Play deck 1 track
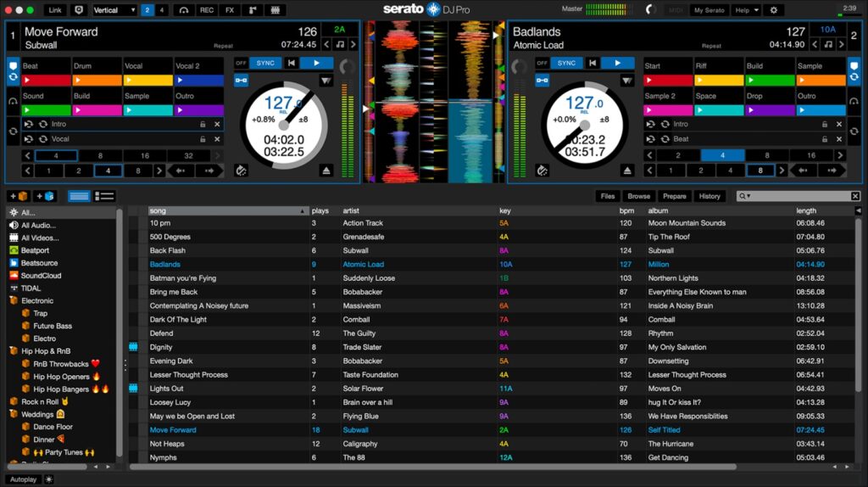Image resolution: width=868 pixels, height=487 pixels. coord(316,63)
